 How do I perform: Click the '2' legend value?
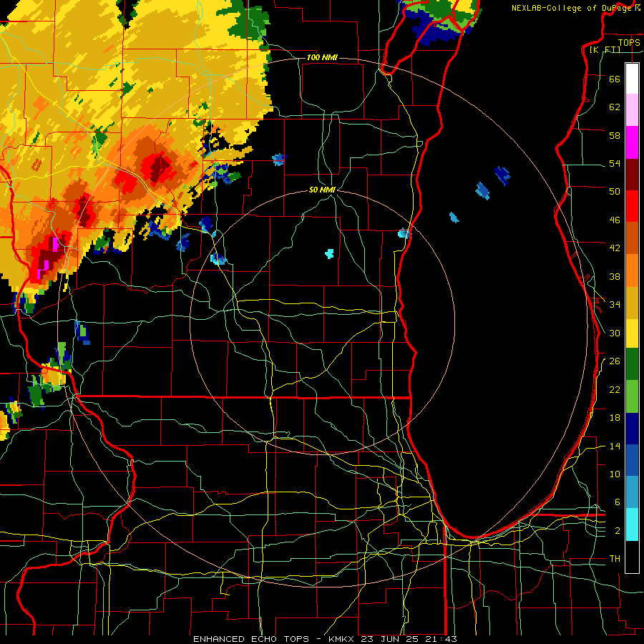pyautogui.click(x=617, y=531)
